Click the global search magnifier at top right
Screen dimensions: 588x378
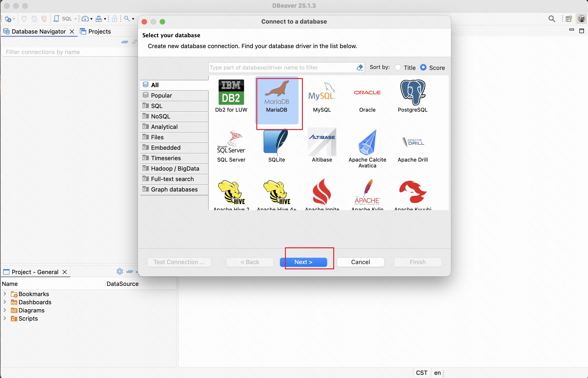[552, 19]
